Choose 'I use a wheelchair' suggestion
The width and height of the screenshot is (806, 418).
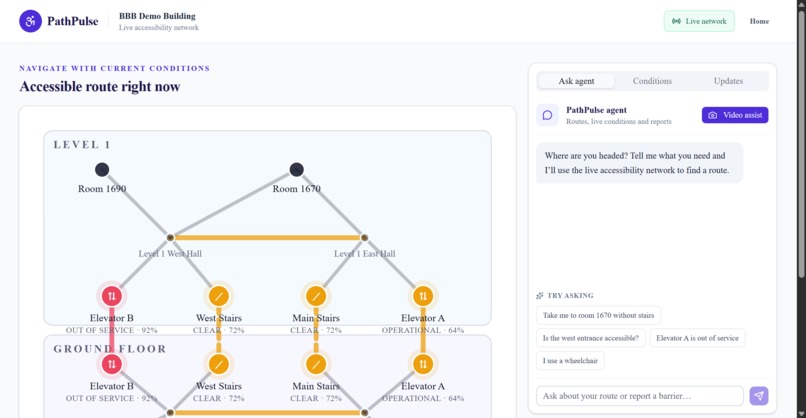570,360
